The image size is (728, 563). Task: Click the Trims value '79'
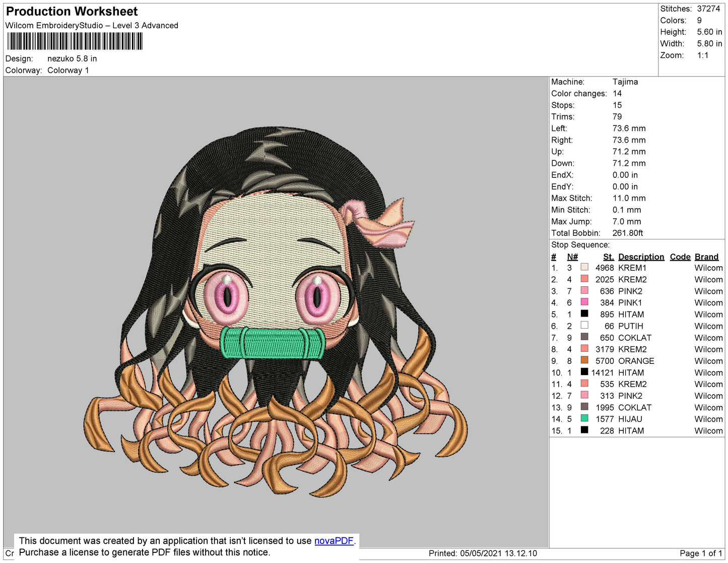[x=617, y=117]
